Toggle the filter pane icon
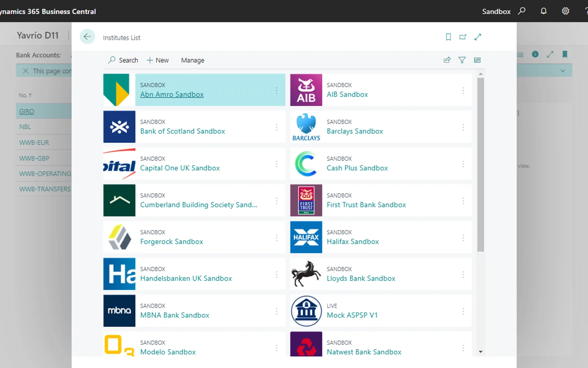Image resolution: width=588 pixels, height=368 pixels. (x=462, y=60)
